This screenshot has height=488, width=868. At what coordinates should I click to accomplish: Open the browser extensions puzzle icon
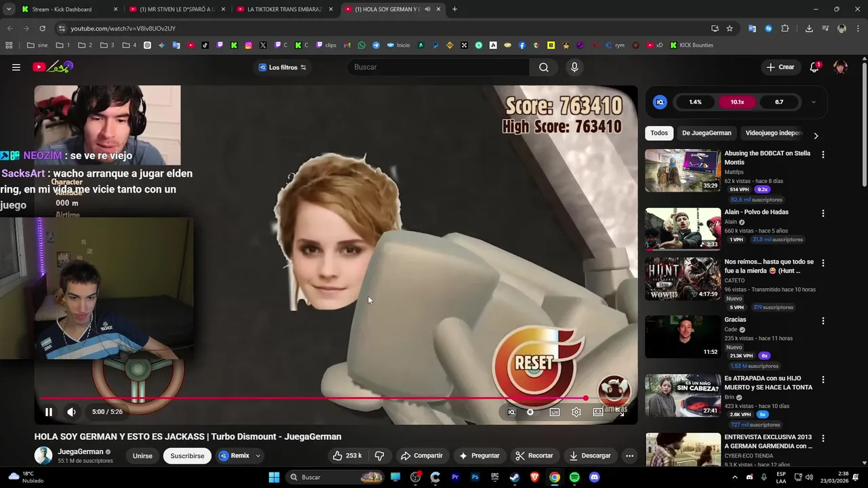coord(785,28)
